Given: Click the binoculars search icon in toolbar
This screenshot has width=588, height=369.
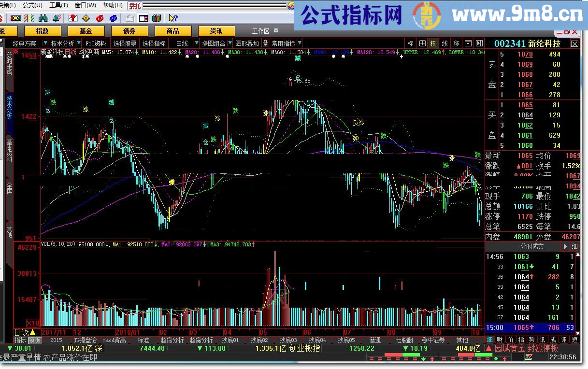Looking at the screenshot, I should [x=43, y=18].
